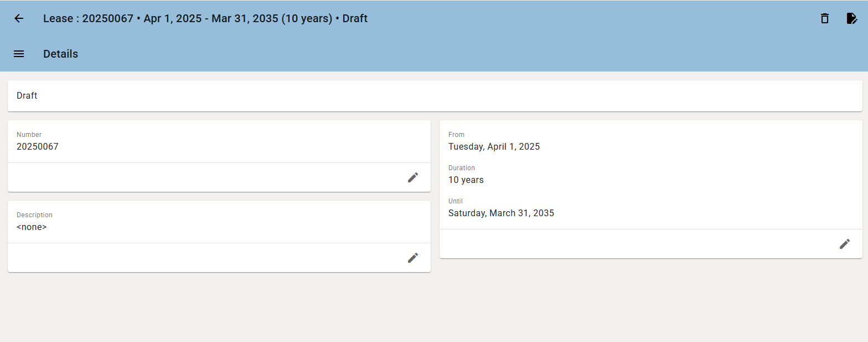The height and width of the screenshot is (342, 868).
Task: Select the Details section heading
Action: pyautogui.click(x=61, y=54)
